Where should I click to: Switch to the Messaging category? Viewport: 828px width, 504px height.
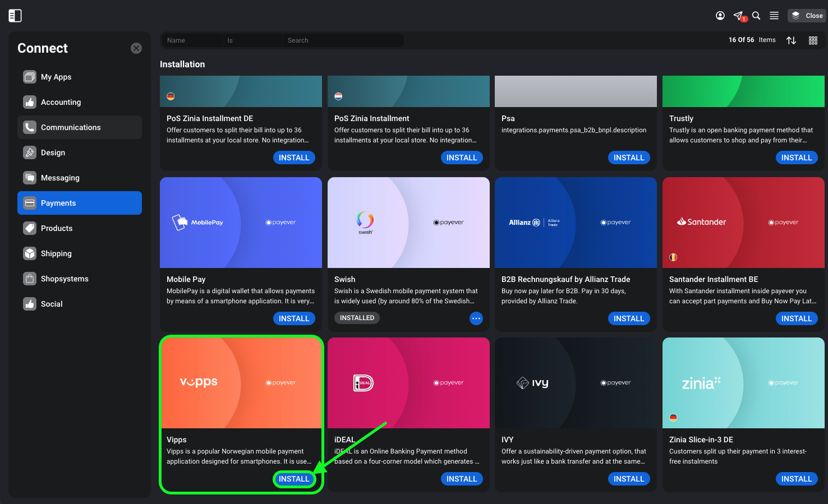(80, 178)
